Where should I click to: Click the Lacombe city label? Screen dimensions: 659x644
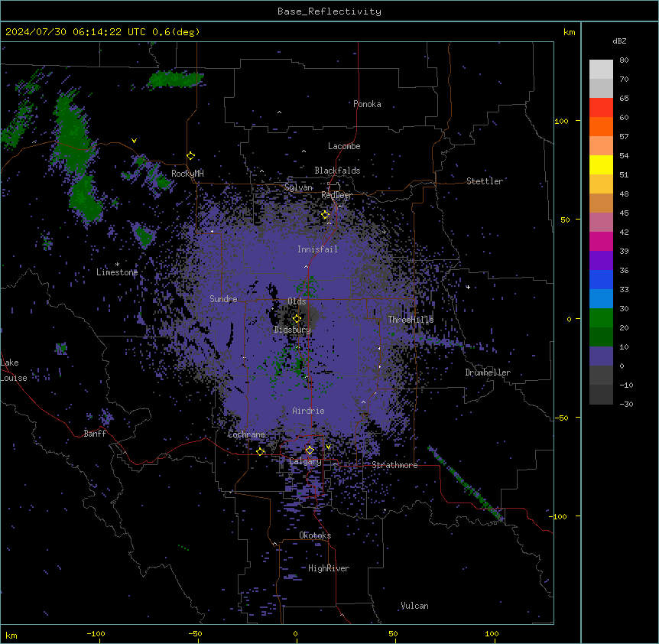[x=344, y=146]
